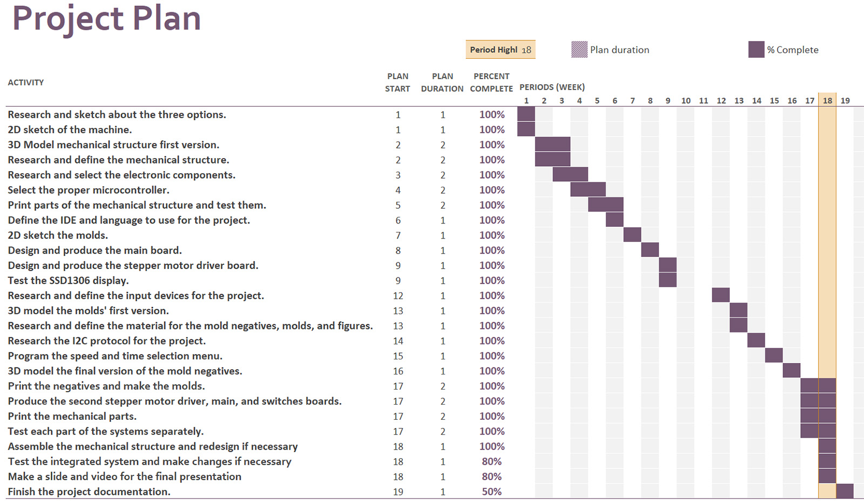Viewport: 864px width, 504px height.
Task: Click the week 12 Gantt bar for input devices
Action: tap(721, 295)
